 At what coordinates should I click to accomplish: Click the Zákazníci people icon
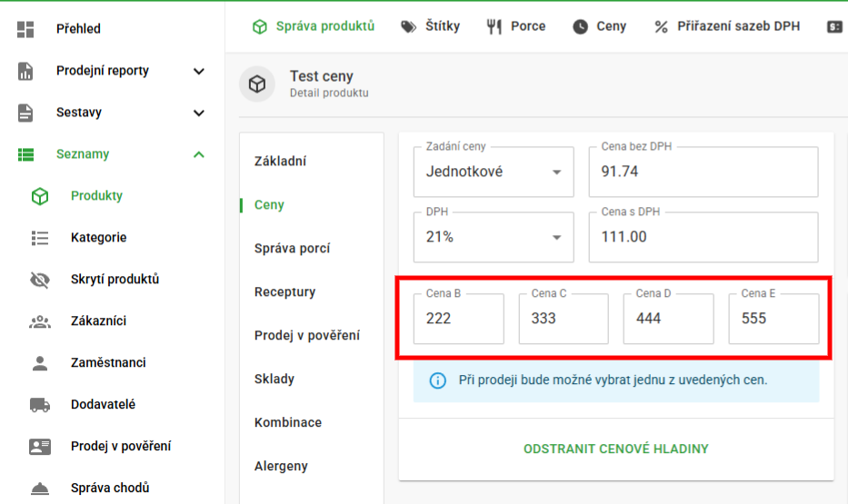click(x=40, y=321)
